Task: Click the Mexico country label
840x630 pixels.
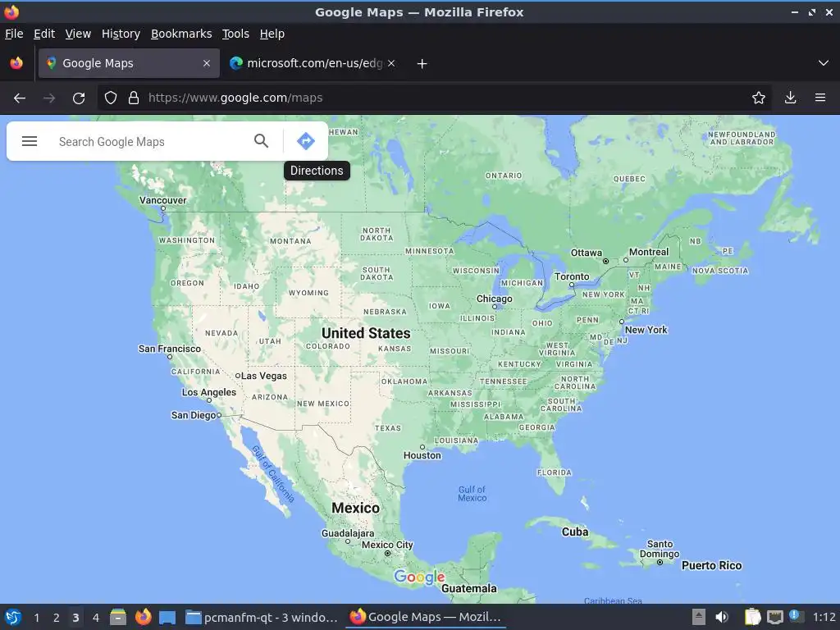Action: tap(355, 508)
